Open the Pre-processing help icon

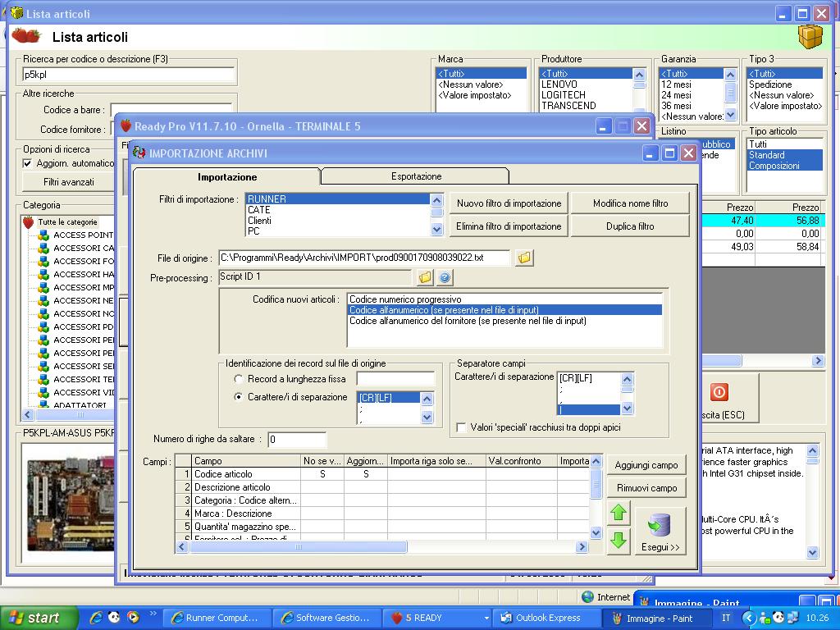pos(445,277)
